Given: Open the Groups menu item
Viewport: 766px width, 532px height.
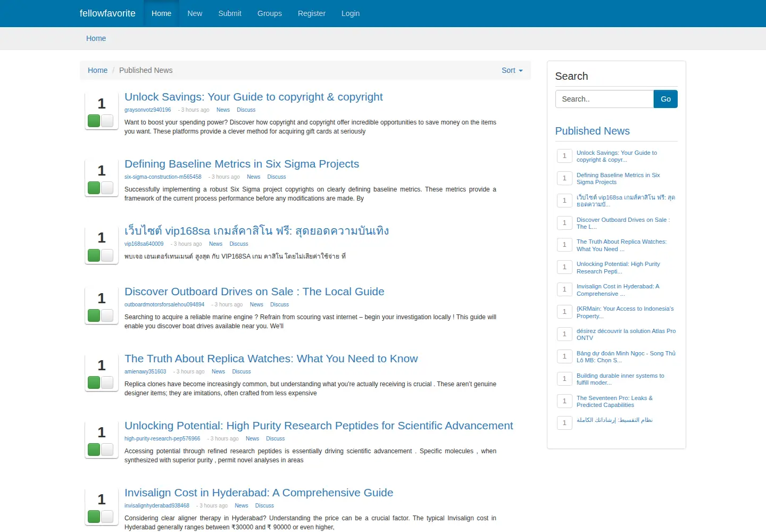Looking at the screenshot, I should [270, 13].
